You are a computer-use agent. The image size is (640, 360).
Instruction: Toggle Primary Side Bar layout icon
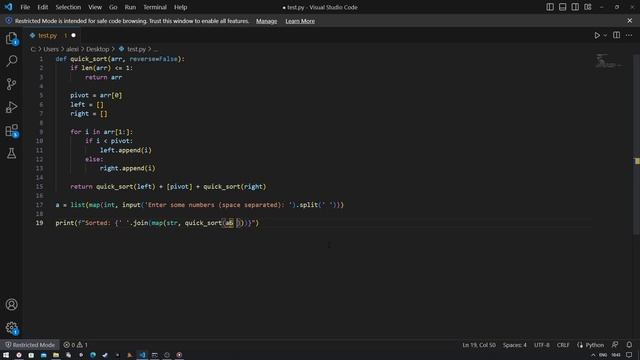click(x=550, y=7)
